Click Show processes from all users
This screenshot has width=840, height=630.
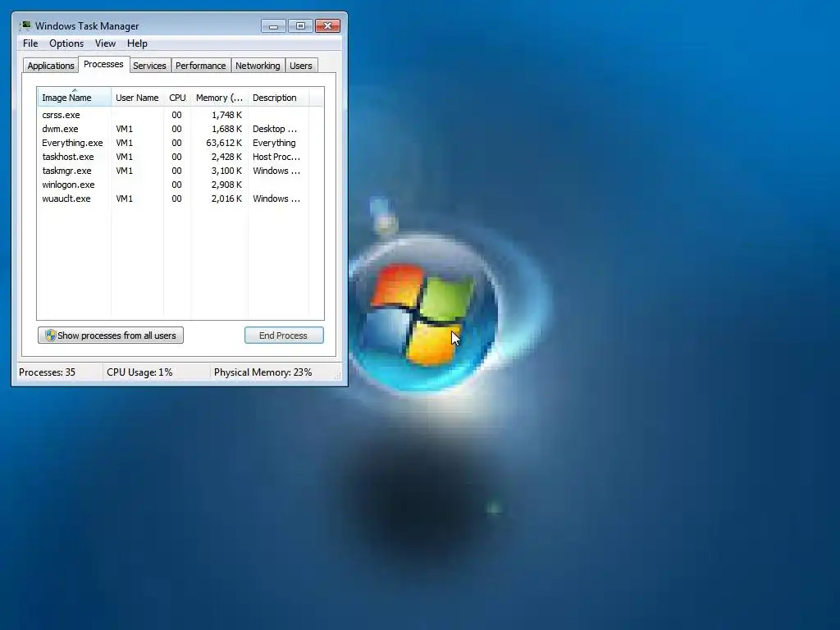tap(111, 336)
